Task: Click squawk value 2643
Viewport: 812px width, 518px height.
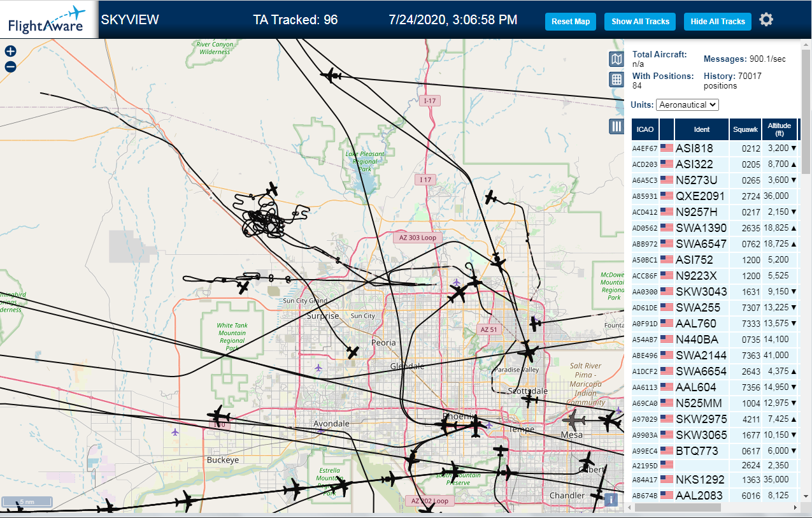Action: point(751,371)
